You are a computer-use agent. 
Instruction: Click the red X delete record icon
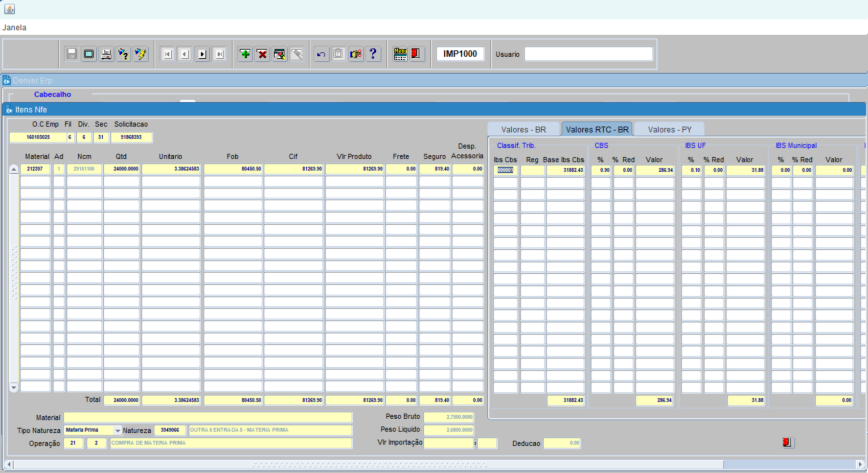pos(262,54)
